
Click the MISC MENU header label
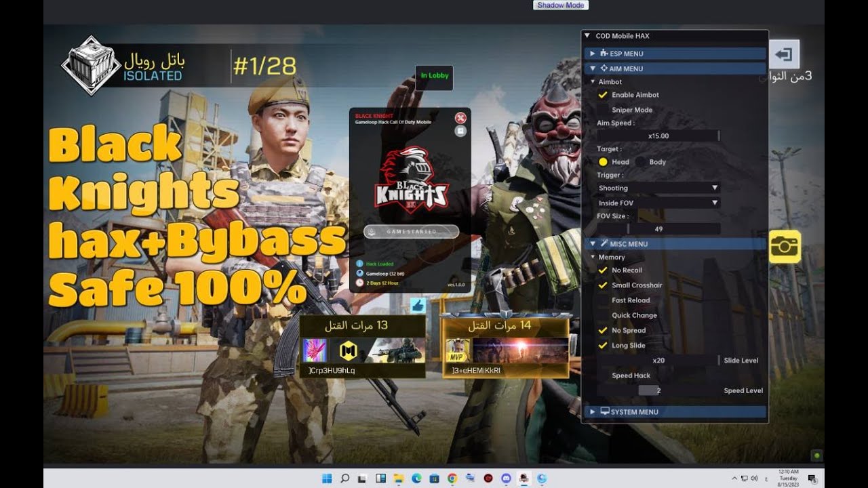629,244
